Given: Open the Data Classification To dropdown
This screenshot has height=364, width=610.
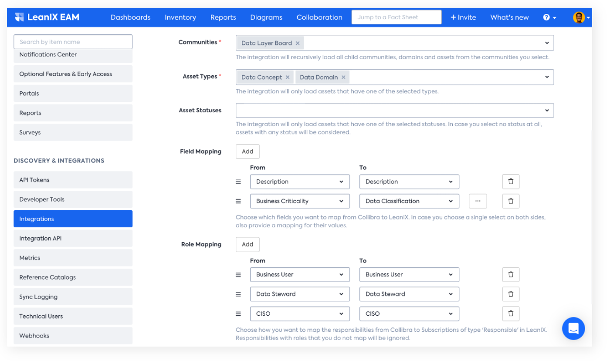Looking at the screenshot, I should [409, 201].
